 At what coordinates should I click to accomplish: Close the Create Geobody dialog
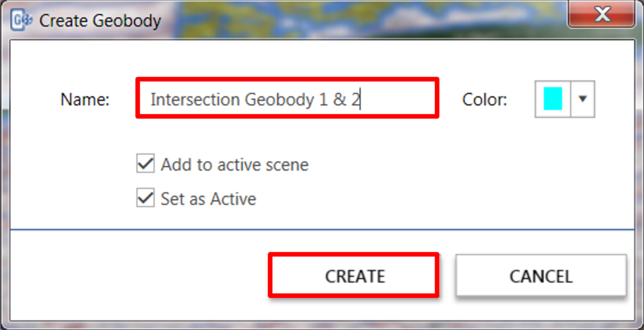(602, 14)
